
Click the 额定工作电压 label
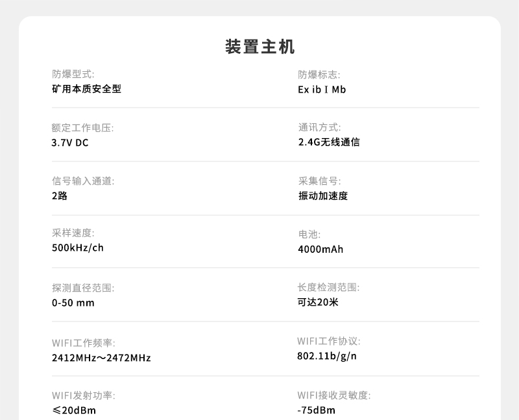click(x=82, y=128)
